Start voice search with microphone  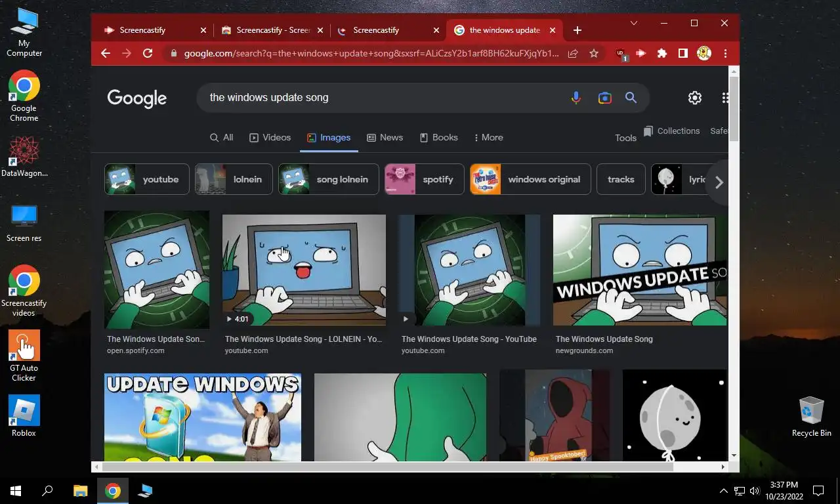pos(576,98)
